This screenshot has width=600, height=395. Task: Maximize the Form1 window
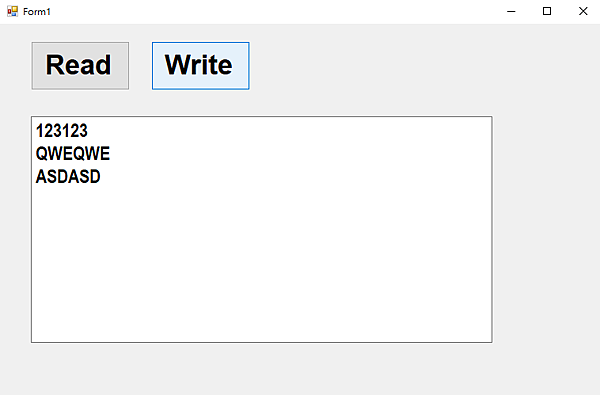pos(547,11)
